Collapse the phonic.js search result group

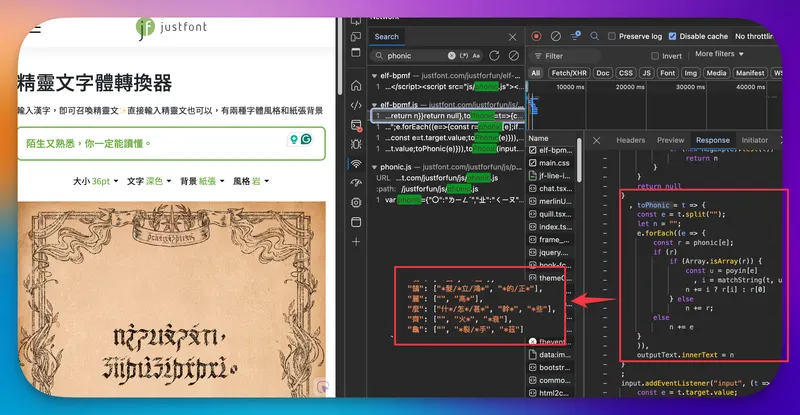coord(374,167)
